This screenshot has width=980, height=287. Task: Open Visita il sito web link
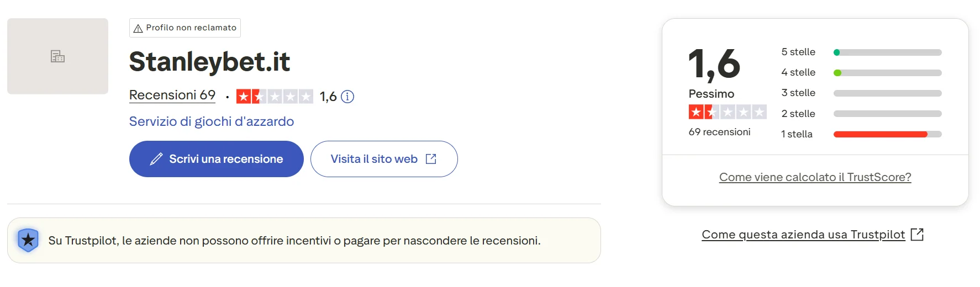click(x=374, y=159)
